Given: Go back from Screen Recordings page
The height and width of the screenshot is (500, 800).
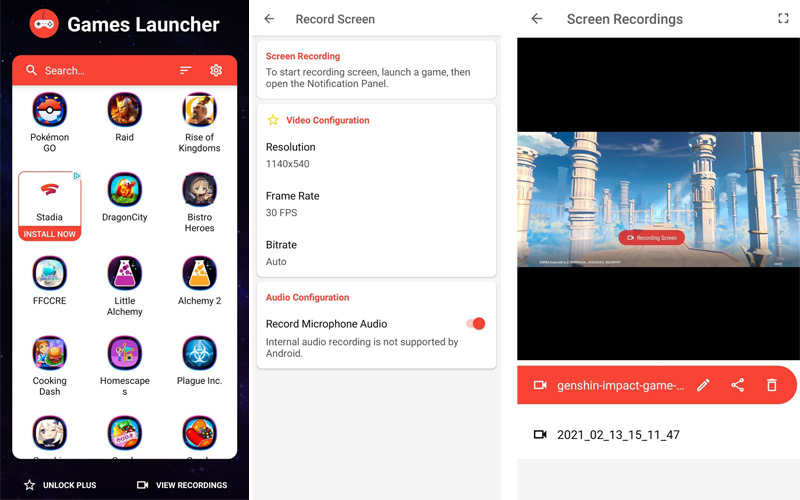Looking at the screenshot, I should [537, 19].
